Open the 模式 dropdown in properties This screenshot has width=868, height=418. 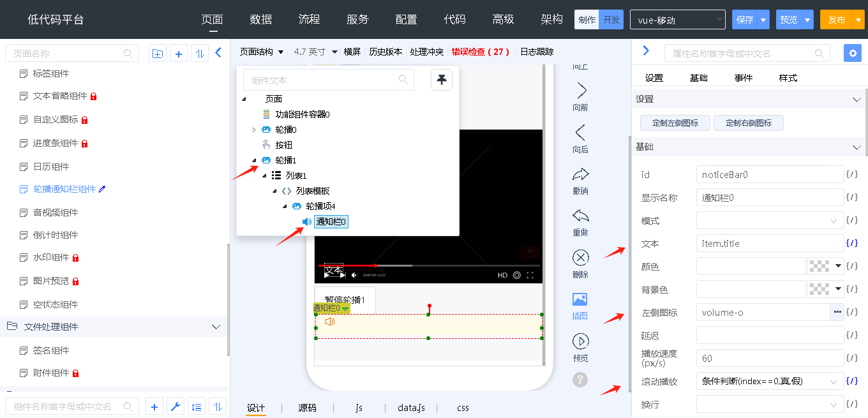(770, 220)
